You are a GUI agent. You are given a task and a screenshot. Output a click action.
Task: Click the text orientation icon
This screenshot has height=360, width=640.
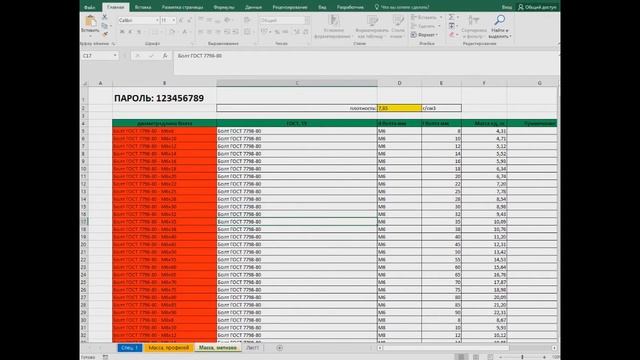coord(228,20)
